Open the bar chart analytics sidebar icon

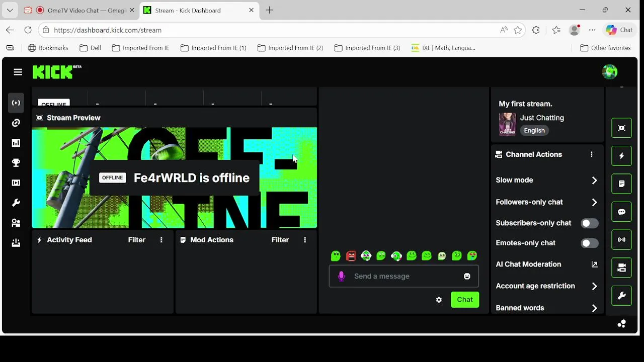(x=16, y=143)
